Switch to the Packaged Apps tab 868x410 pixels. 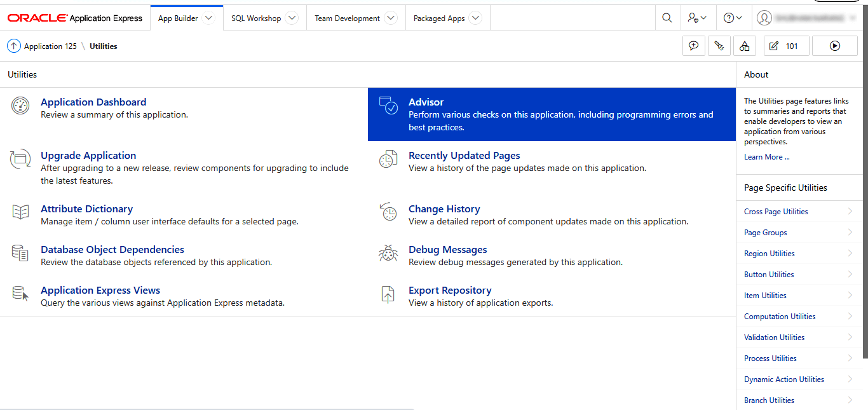439,18
